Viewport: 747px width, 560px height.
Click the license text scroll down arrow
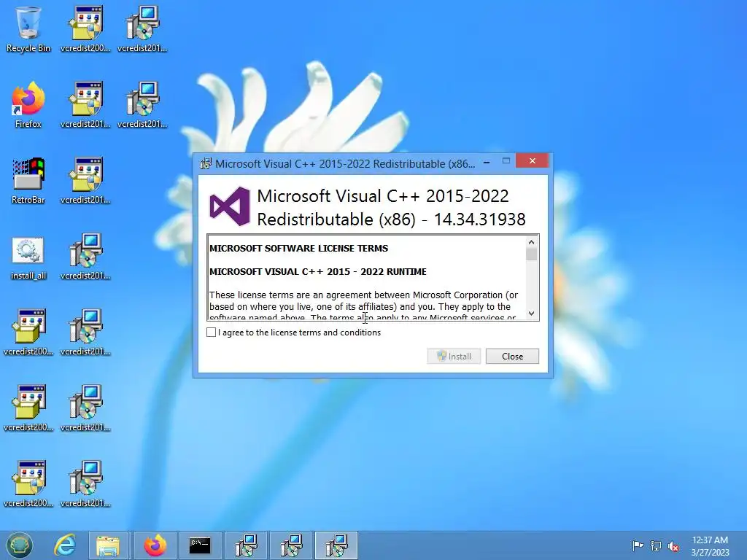click(x=531, y=314)
